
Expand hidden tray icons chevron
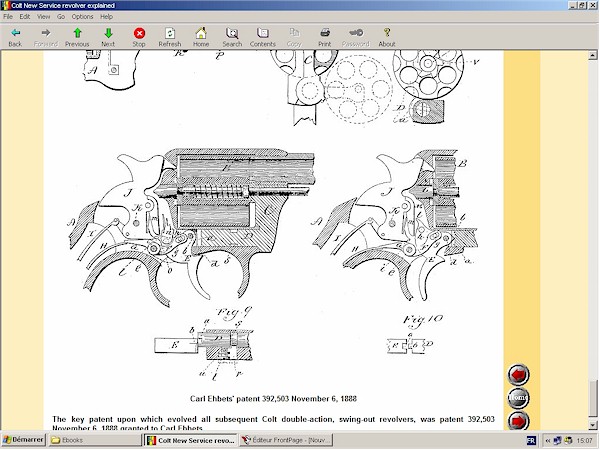pos(548,441)
